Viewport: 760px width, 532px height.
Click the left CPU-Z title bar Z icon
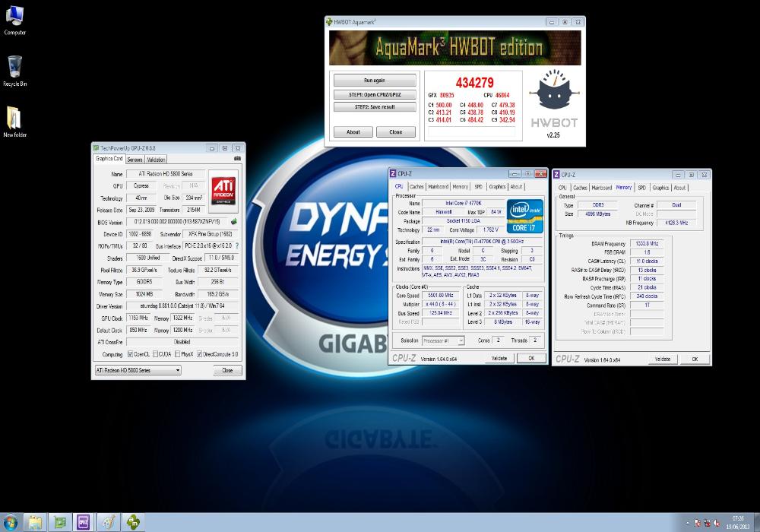click(393, 173)
